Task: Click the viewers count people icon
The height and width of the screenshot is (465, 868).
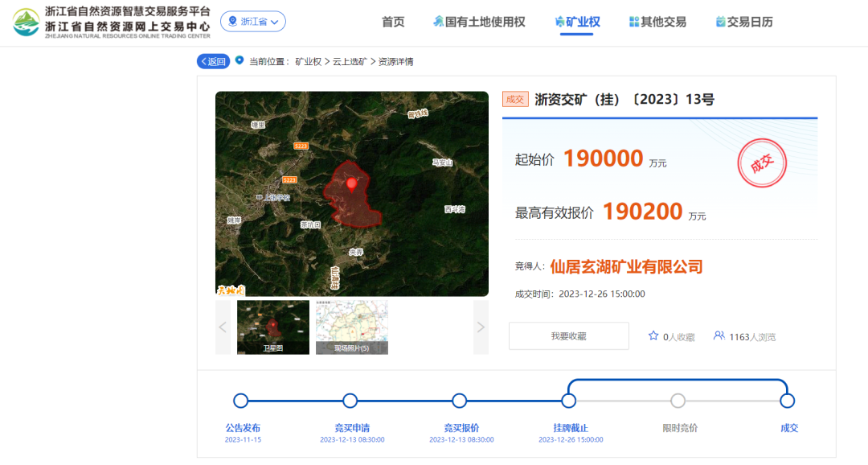Action: click(719, 335)
